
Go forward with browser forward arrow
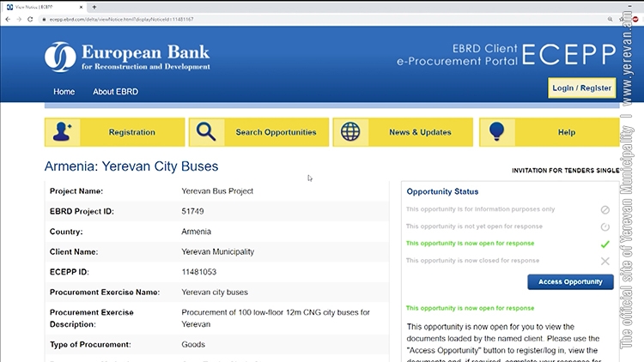(x=19, y=19)
